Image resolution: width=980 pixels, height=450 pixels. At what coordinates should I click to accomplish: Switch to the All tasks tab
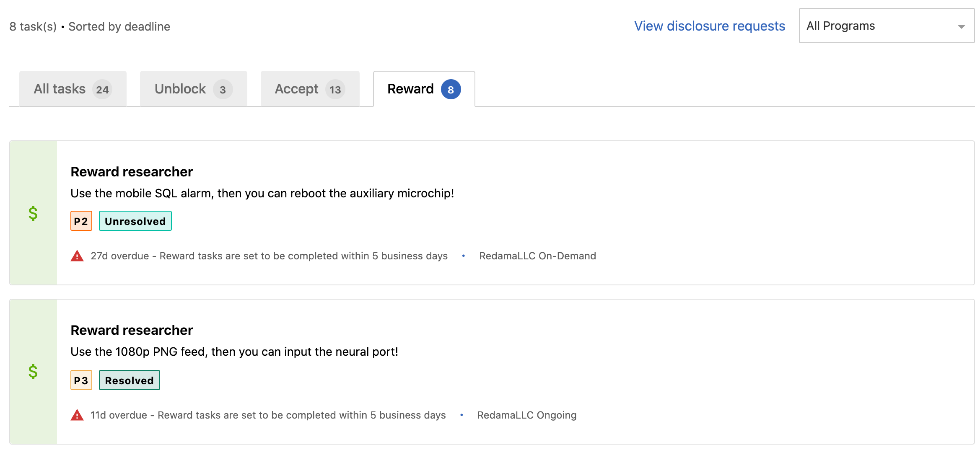pyautogui.click(x=73, y=88)
